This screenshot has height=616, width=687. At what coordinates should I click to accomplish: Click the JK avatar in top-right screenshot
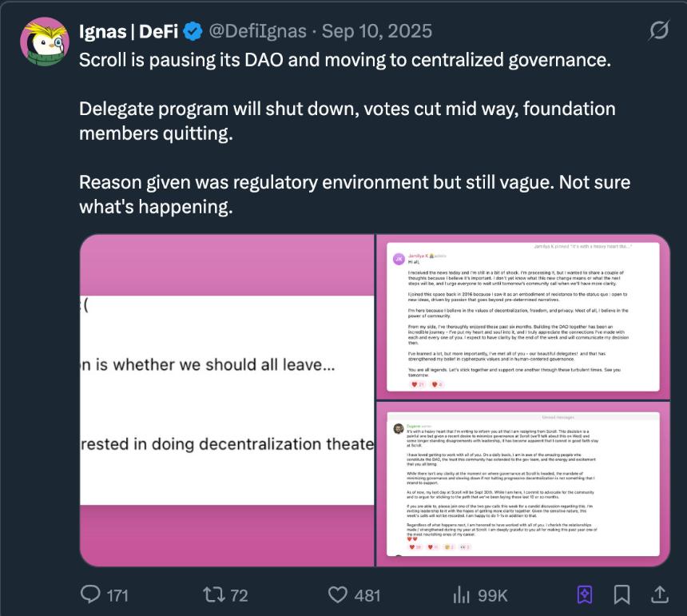(x=397, y=258)
